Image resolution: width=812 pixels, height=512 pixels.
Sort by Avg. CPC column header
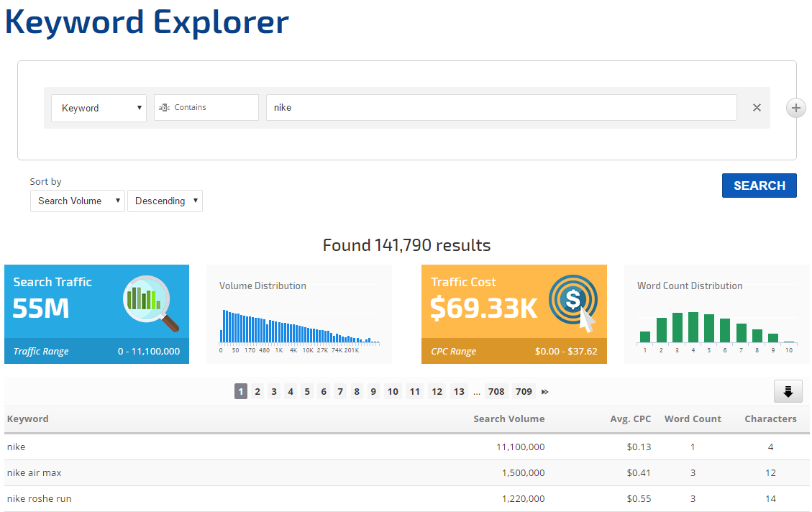630,419
